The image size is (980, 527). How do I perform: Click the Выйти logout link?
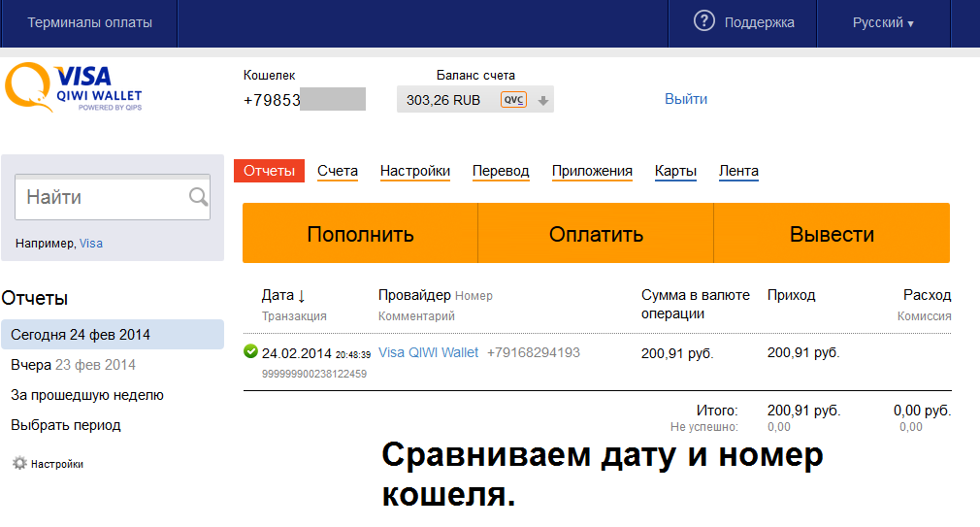[686, 99]
